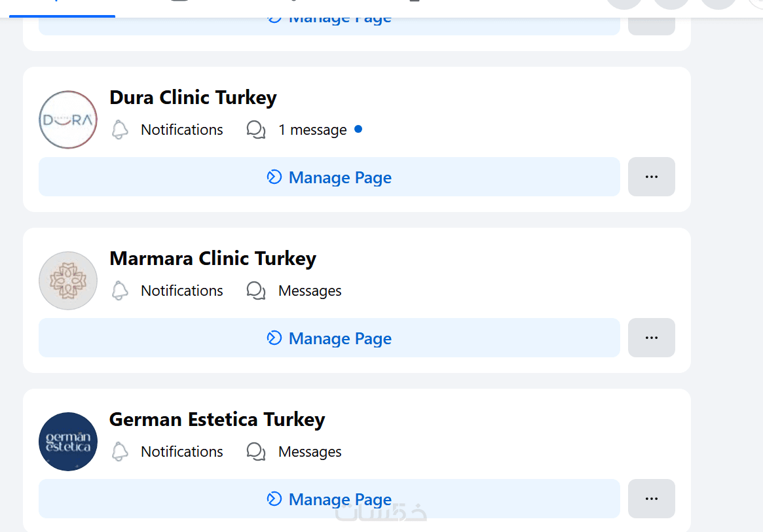This screenshot has height=532, width=763.
Task: Click the chat bubble icon for German Estetica
Action: pos(256,452)
